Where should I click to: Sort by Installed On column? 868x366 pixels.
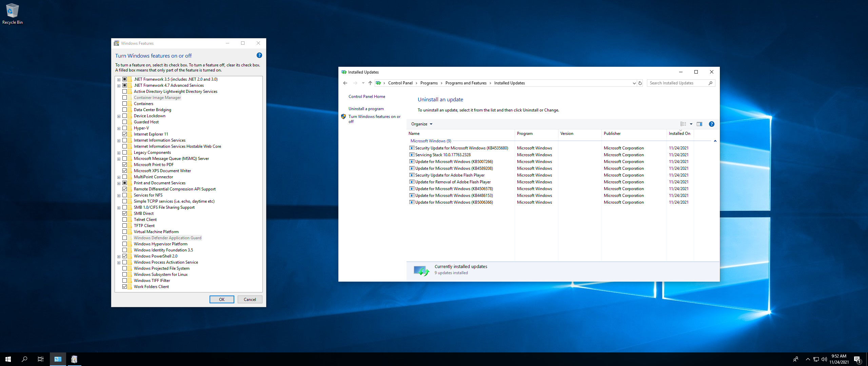(x=680, y=134)
